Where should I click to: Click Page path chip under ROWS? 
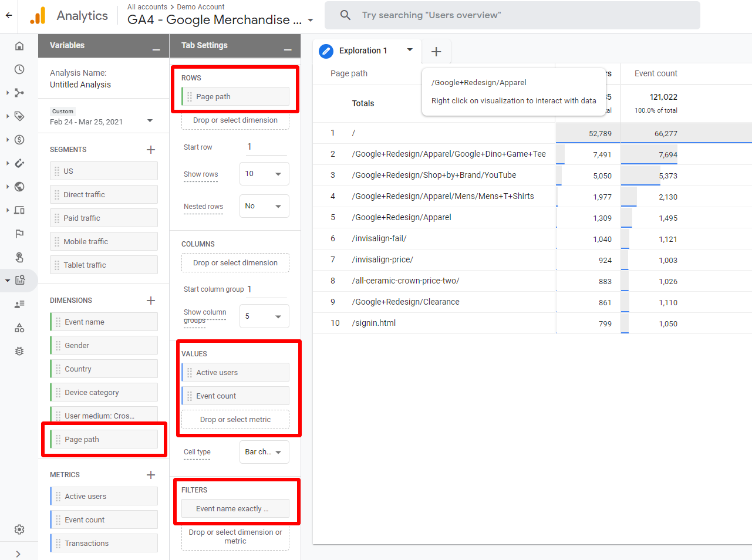pos(235,96)
